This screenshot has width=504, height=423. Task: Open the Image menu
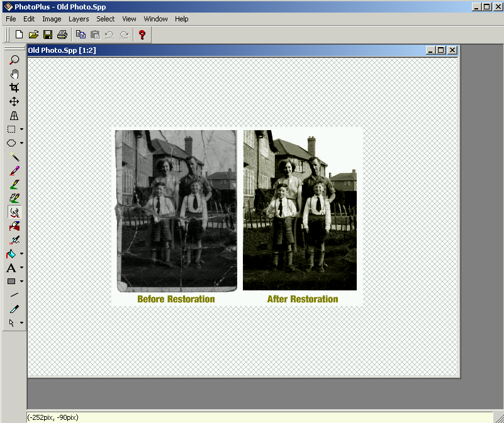tap(52, 19)
